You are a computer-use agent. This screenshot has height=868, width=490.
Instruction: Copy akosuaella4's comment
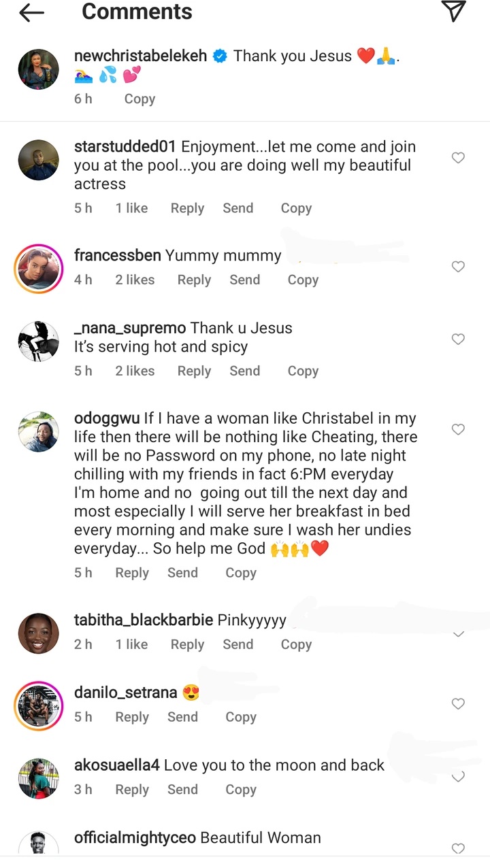coord(241,789)
